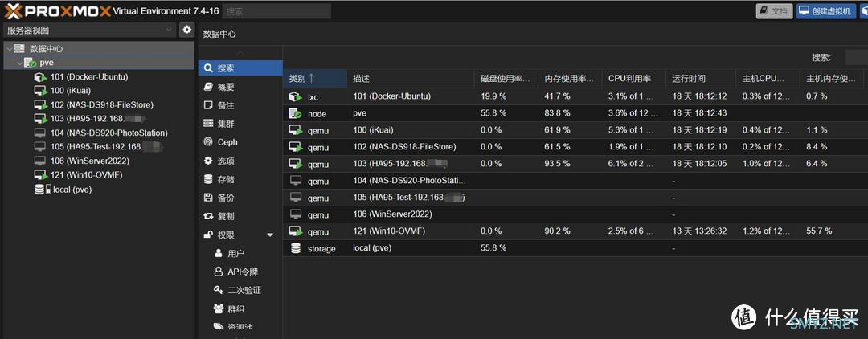The image size is (868, 339).
Task: Select the 121 Win10-OVMF VM icon in tree
Action: point(40,175)
